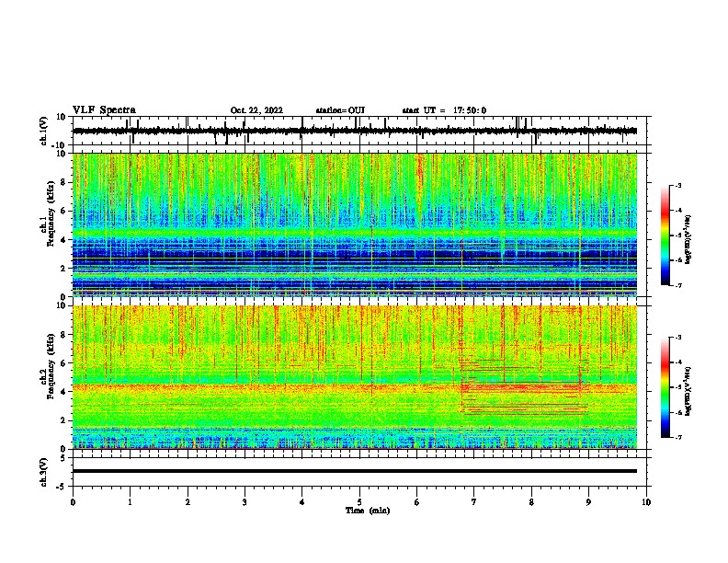Viewport: 728px width, 563px height.
Task: Click the ch.1 spectrogram panel
Action: click(x=355, y=224)
